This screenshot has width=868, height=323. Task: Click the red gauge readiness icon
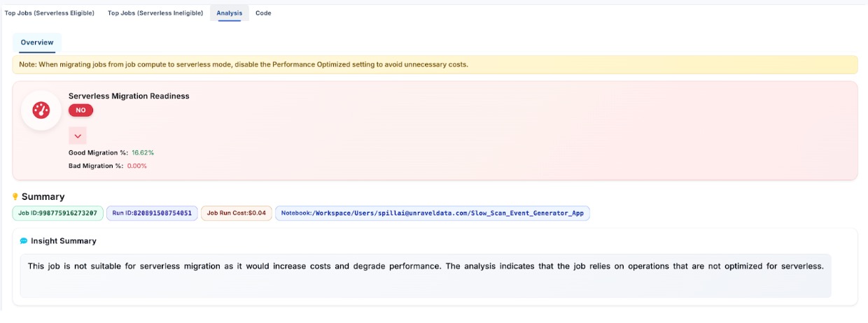click(x=41, y=110)
